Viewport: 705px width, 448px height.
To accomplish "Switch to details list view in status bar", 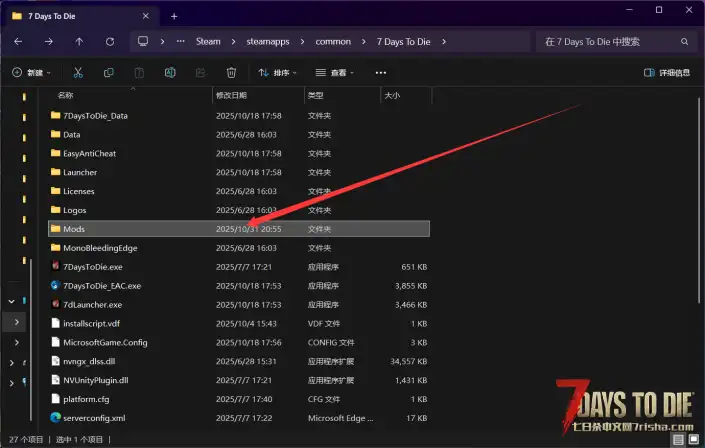I will [x=678, y=439].
